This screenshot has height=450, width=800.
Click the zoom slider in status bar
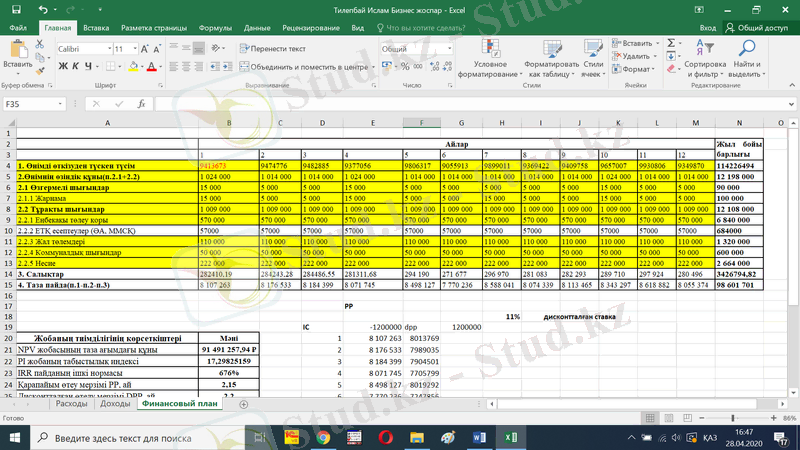(x=733, y=417)
